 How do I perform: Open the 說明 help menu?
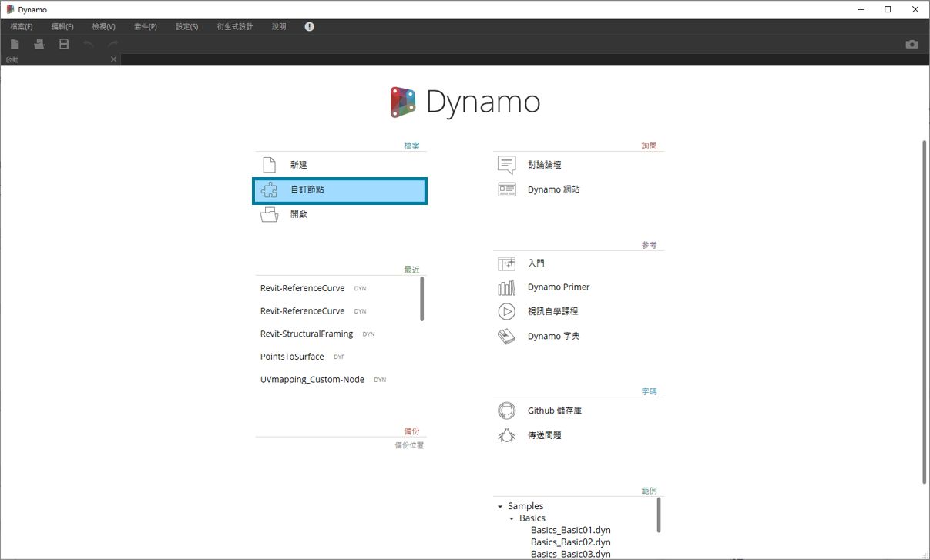pyautogui.click(x=279, y=26)
